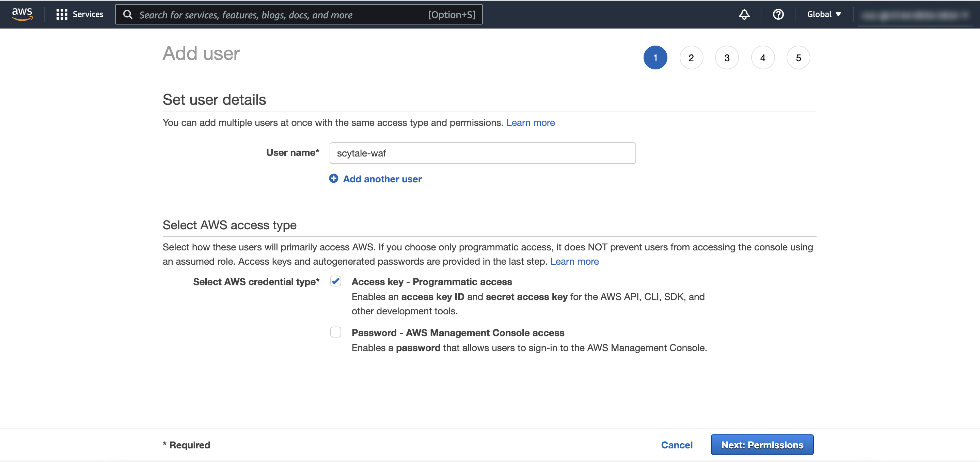Go to wizard step 1
The width and height of the screenshot is (980, 462).
[x=655, y=58]
